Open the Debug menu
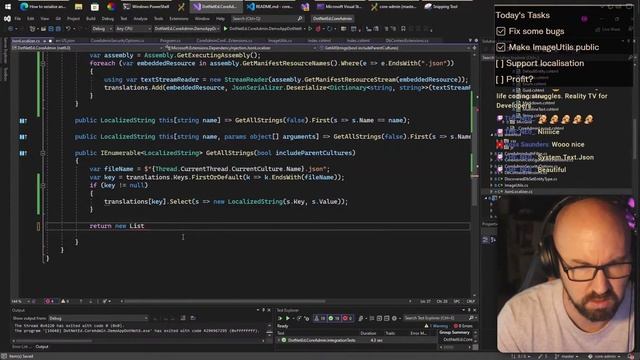640x360 pixels. pos(108,18)
